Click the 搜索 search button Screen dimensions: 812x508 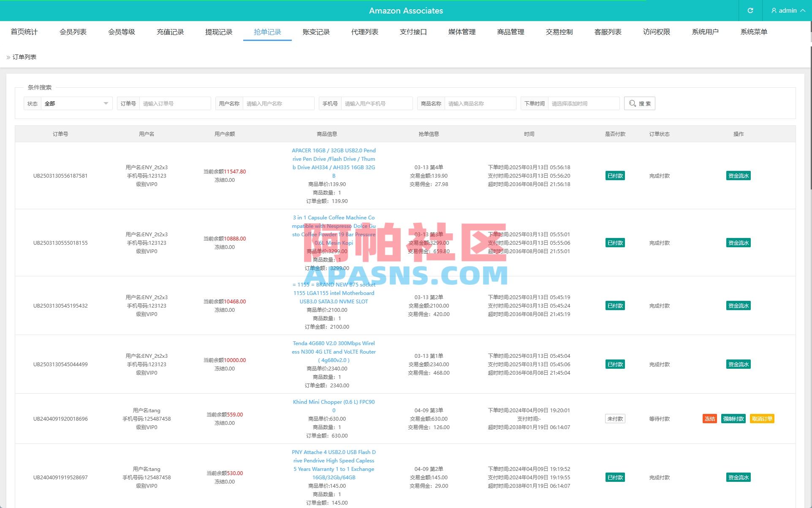(x=639, y=103)
